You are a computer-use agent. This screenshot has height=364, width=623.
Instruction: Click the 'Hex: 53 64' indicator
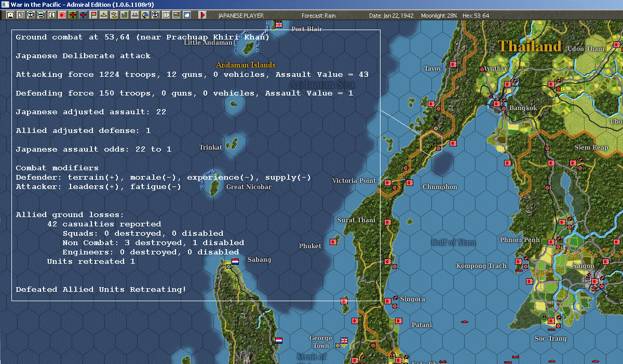[475, 16]
